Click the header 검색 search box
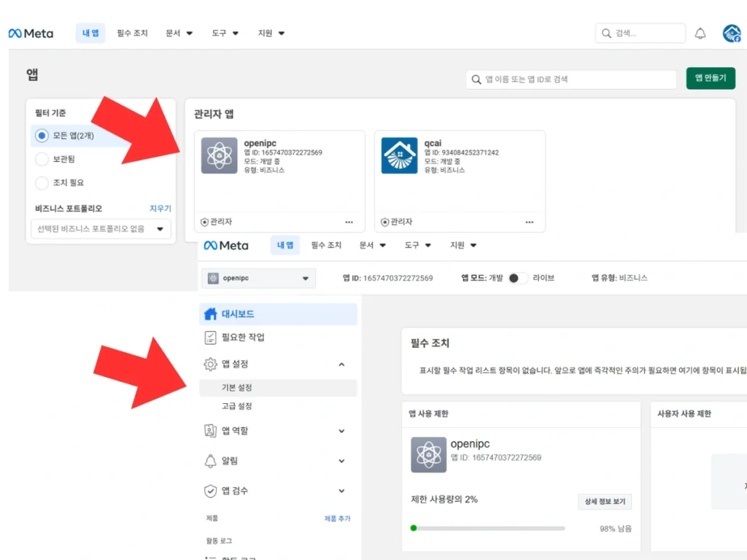 point(640,34)
